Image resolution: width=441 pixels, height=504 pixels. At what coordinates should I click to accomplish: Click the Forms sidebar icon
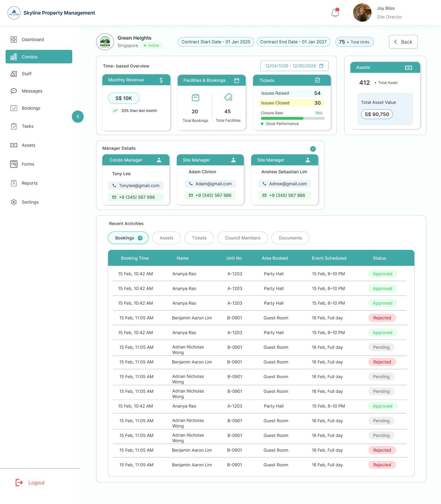coord(14,164)
